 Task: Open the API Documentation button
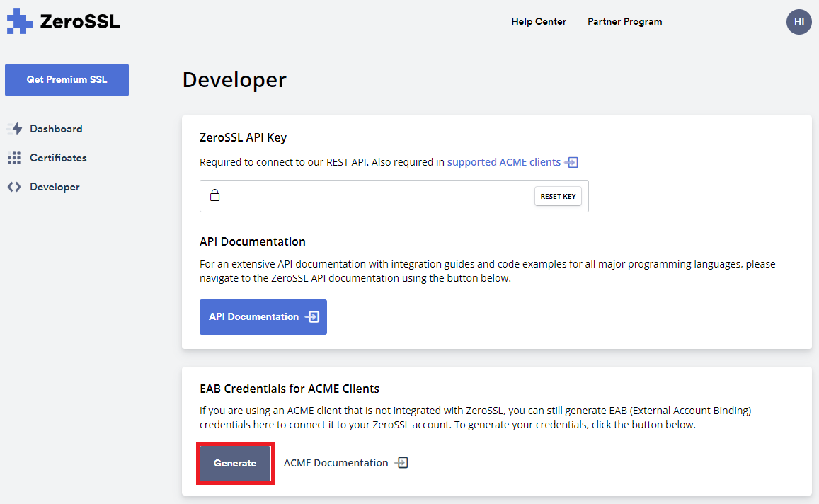pos(263,317)
